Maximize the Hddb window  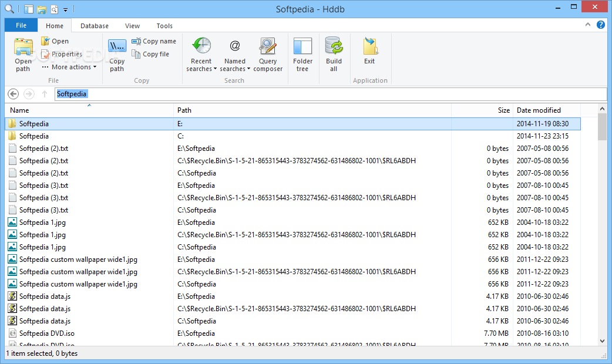pyautogui.click(x=574, y=6)
